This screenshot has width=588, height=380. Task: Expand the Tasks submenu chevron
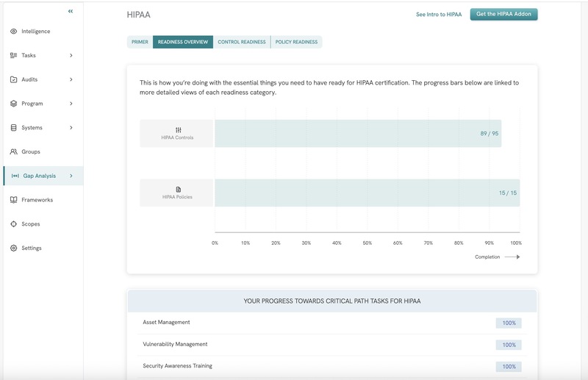(x=71, y=55)
